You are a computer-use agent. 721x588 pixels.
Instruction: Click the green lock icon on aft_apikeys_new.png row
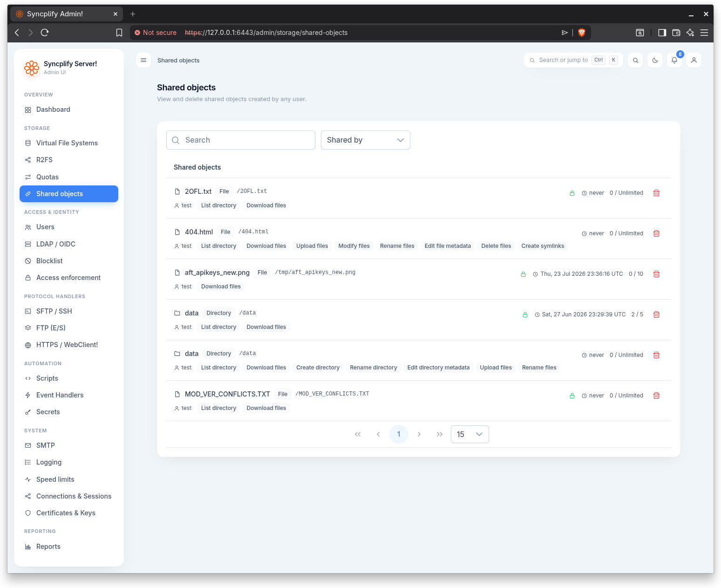pos(523,274)
